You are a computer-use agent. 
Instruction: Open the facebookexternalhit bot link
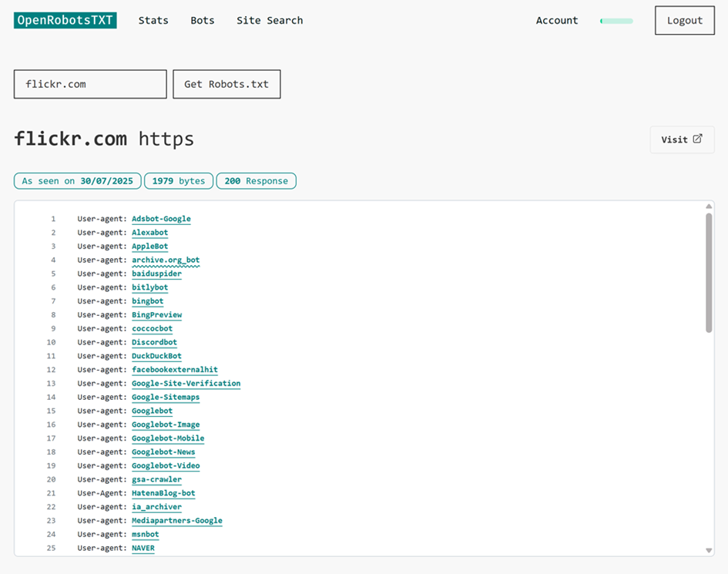pyautogui.click(x=175, y=370)
